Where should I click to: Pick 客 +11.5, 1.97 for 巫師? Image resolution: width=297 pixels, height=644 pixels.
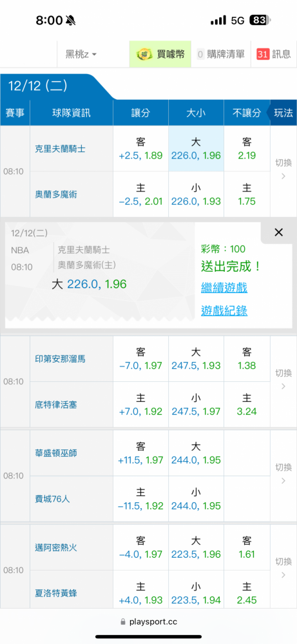tap(140, 453)
